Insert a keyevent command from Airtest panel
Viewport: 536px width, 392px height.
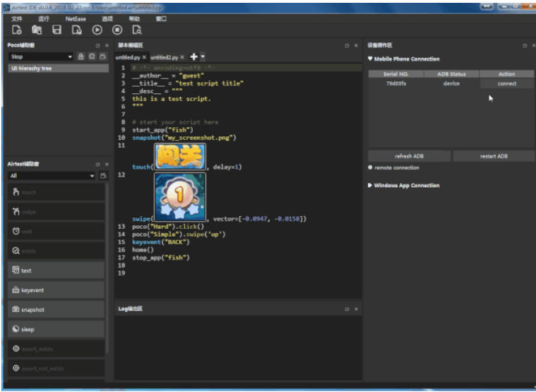(56, 290)
